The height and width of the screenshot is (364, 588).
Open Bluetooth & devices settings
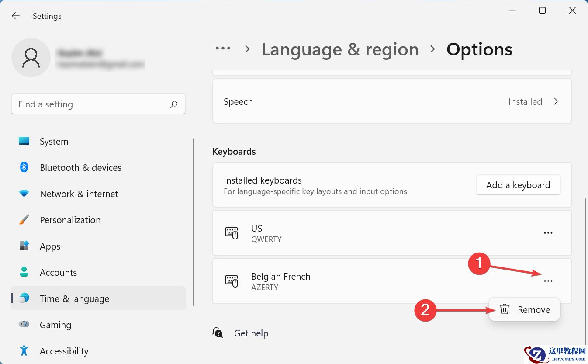(x=80, y=168)
